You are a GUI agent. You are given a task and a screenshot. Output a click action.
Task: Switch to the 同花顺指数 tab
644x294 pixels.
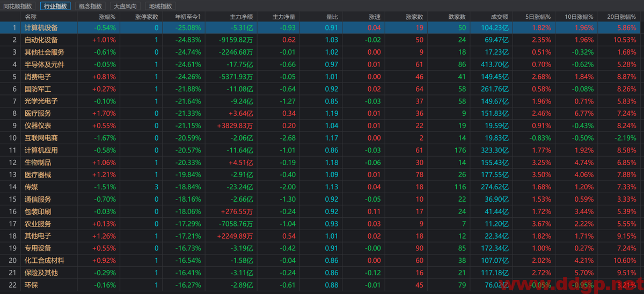(18, 6)
